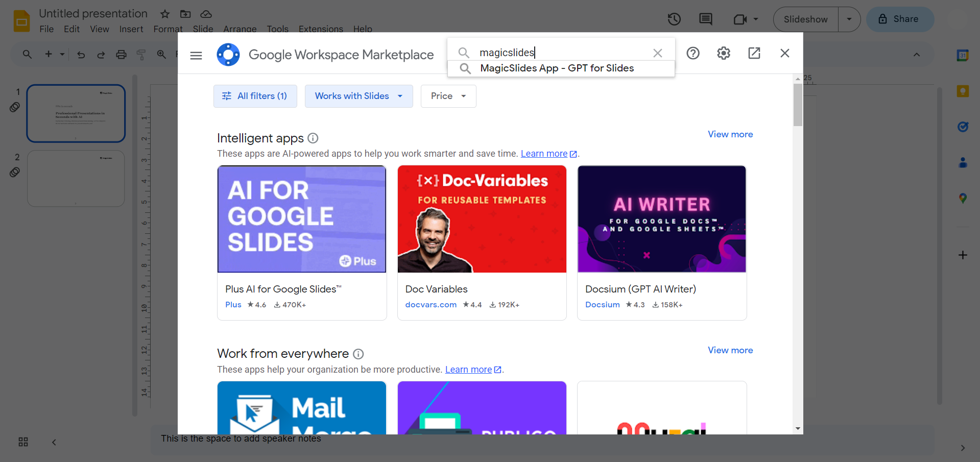Open Learn more link for productivity apps
Viewport: 980px width, 462px height.
tap(473, 370)
